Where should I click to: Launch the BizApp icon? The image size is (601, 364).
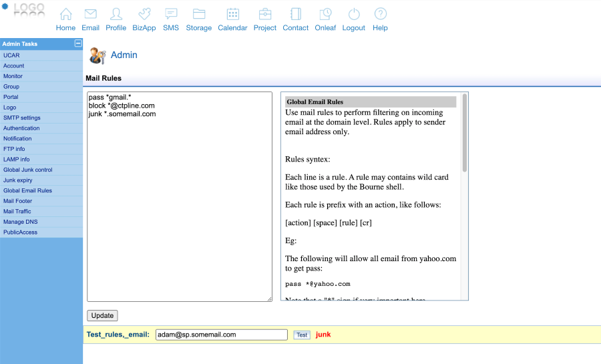tap(144, 14)
